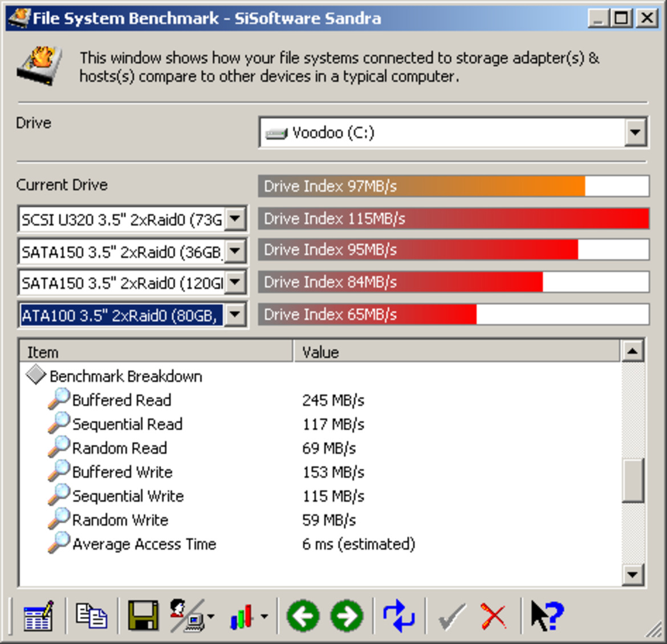This screenshot has height=644, width=667.
Task: Click the list scrollbar up arrow
Action: (x=633, y=351)
